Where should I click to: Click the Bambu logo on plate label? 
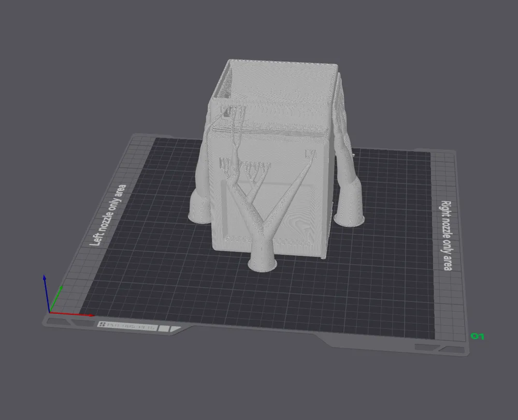[102, 325]
